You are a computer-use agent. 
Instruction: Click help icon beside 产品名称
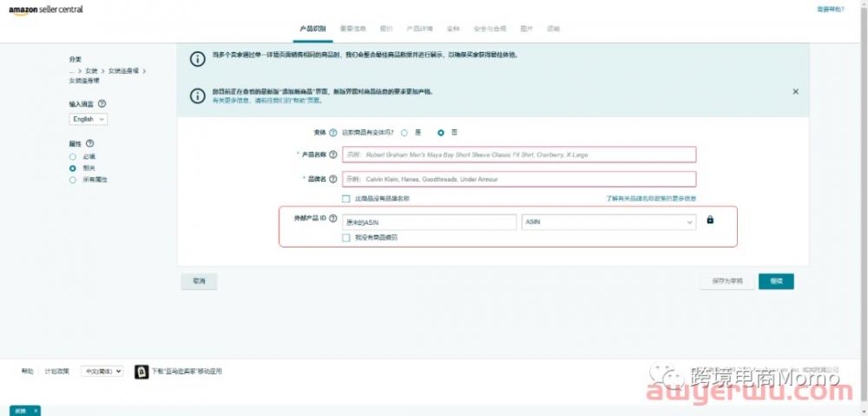tap(332, 155)
